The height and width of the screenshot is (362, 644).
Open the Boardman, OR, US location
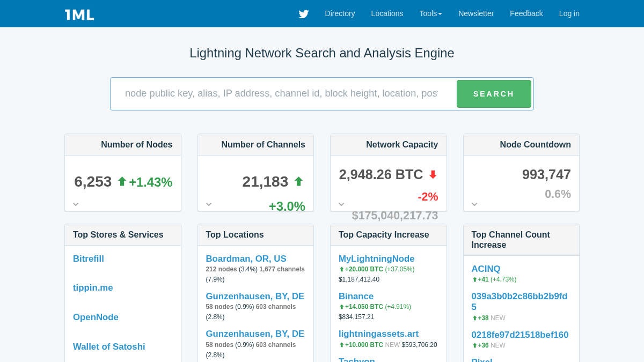pyautogui.click(x=246, y=259)
